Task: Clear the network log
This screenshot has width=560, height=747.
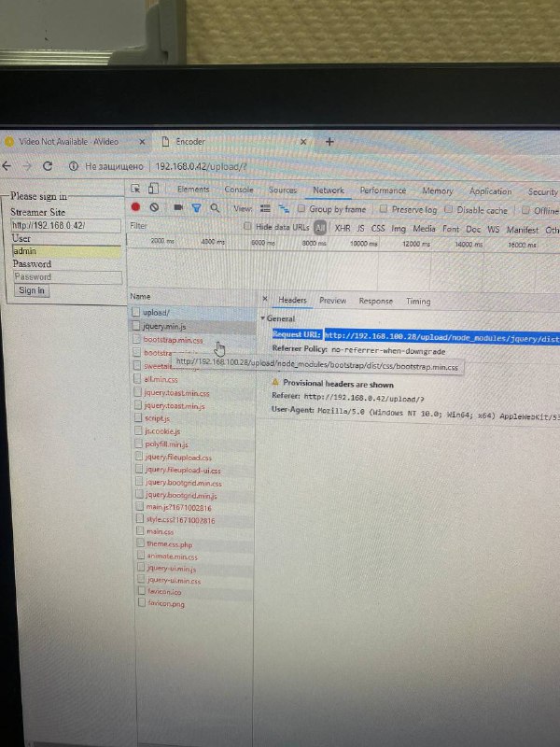Action: pyautogui.click(x=154, y=207)
